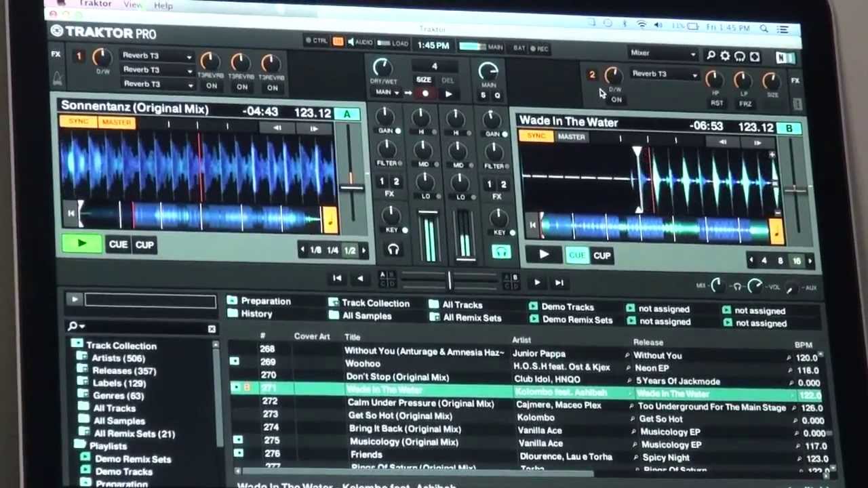Viewport: 868px width, 488px height.
Task: Click Deck A headphone cue icon
Action: (393, 249)
